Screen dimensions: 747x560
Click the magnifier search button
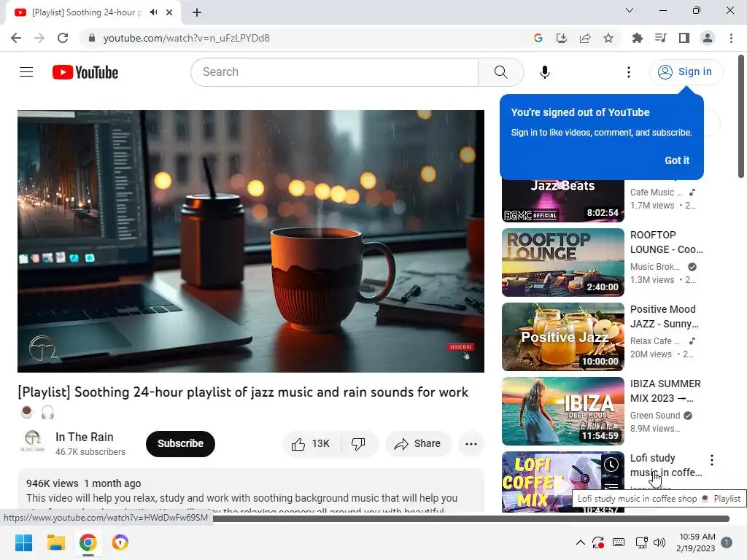500,72
